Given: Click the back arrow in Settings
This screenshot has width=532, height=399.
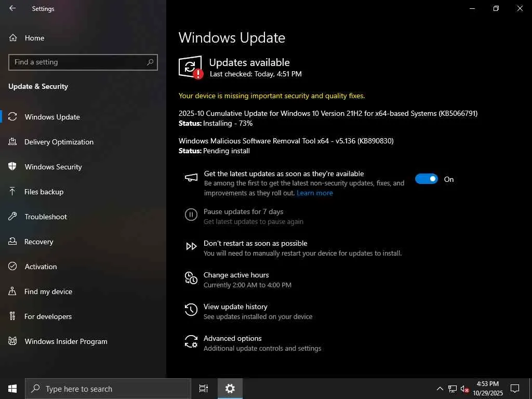Looking at the screenshot, I should point(12,8).
